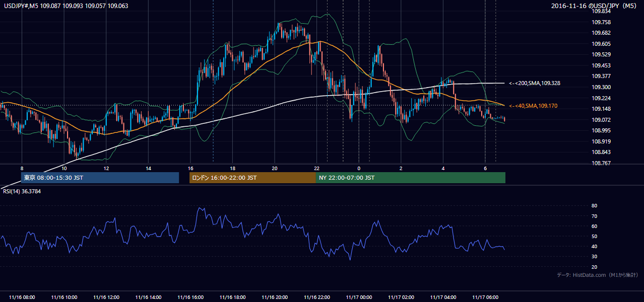Click the 11/17 06:00 bottom time label
The height and width of the screenshot is (302, 644).
485,297
